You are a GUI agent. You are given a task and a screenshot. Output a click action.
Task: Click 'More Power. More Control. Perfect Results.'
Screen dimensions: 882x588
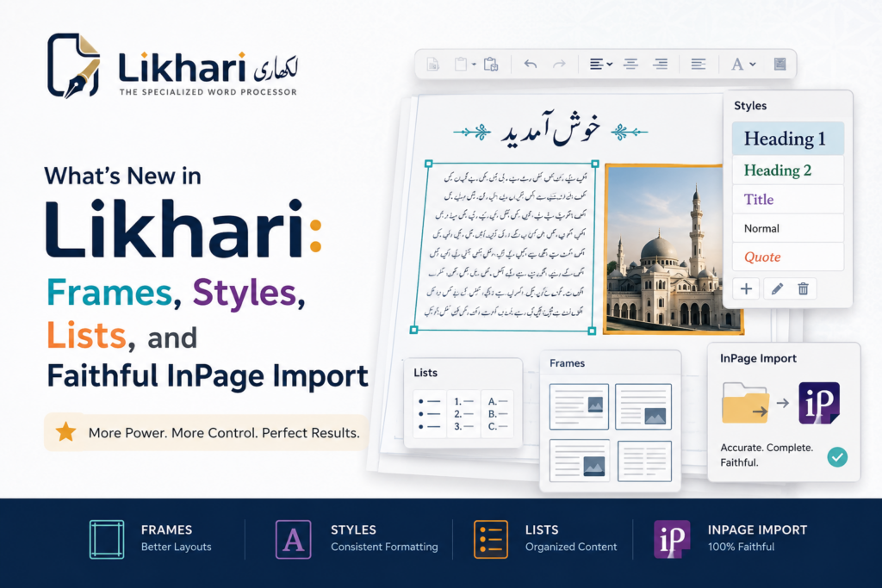224,433
